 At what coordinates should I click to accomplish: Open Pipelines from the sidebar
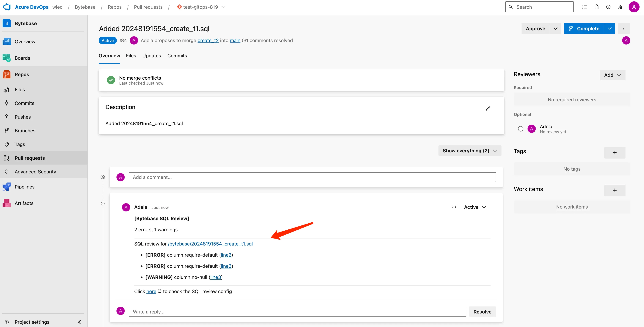(x=24, y=186)
